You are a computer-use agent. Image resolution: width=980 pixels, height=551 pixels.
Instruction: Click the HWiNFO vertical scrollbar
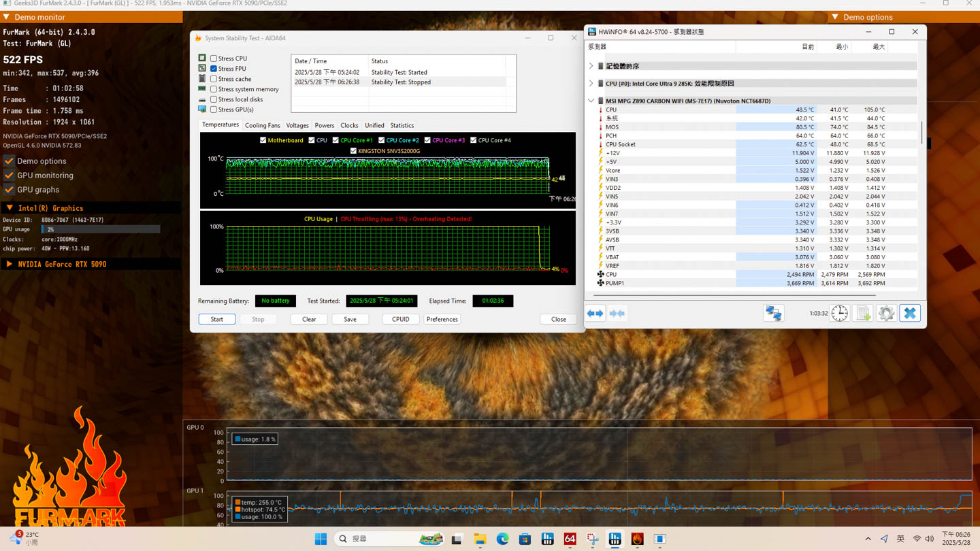921,133
